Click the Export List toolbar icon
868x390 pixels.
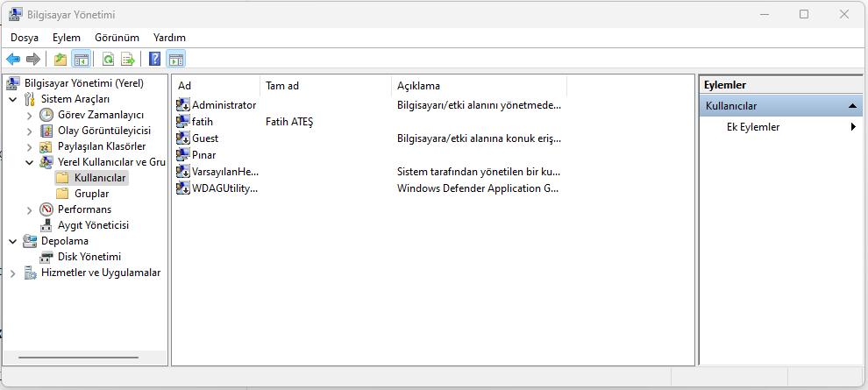(128, 59)
